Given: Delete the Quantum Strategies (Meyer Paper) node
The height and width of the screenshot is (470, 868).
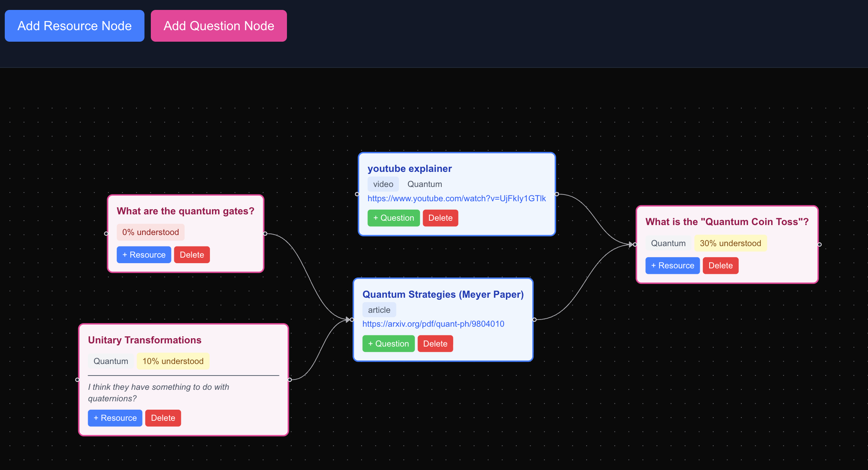Looking at the screenshot, I should pyautogui.click(x=435, y=343).
